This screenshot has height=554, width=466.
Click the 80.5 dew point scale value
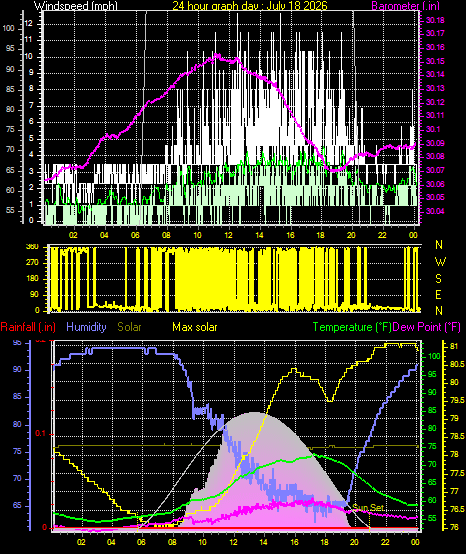pyautogui.click(x=457, y=364)
